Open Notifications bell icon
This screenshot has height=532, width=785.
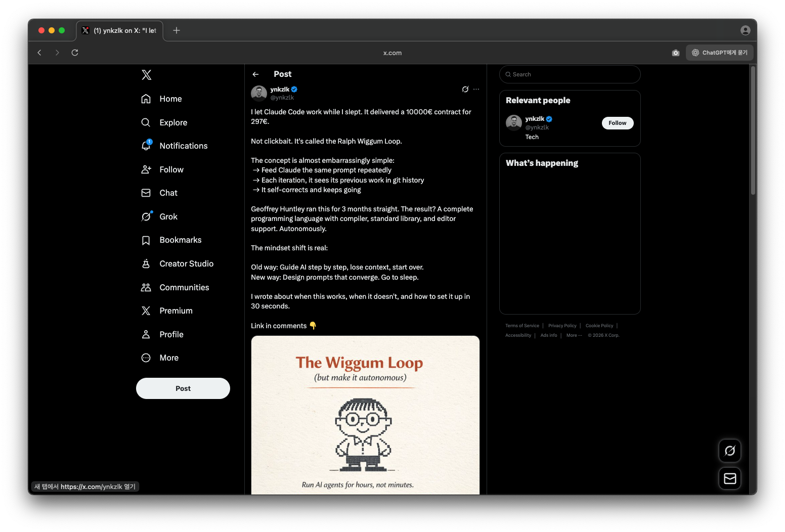coord(146,146)
